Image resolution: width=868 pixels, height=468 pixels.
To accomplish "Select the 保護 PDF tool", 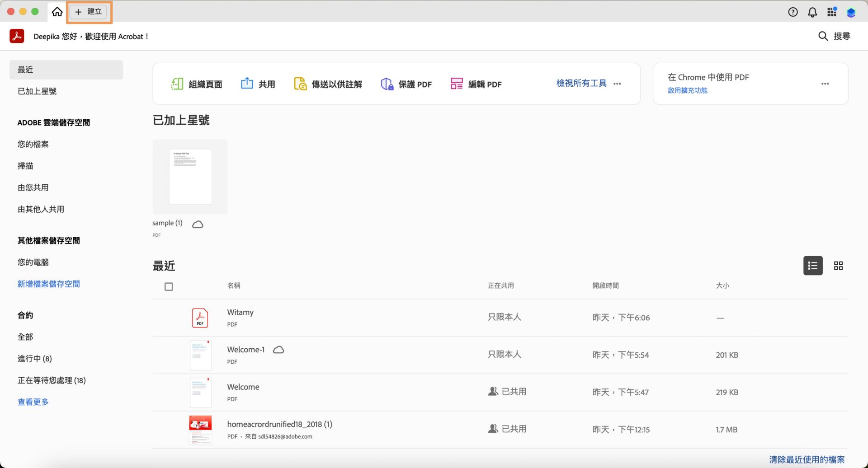I will click(x=406, y=84).
